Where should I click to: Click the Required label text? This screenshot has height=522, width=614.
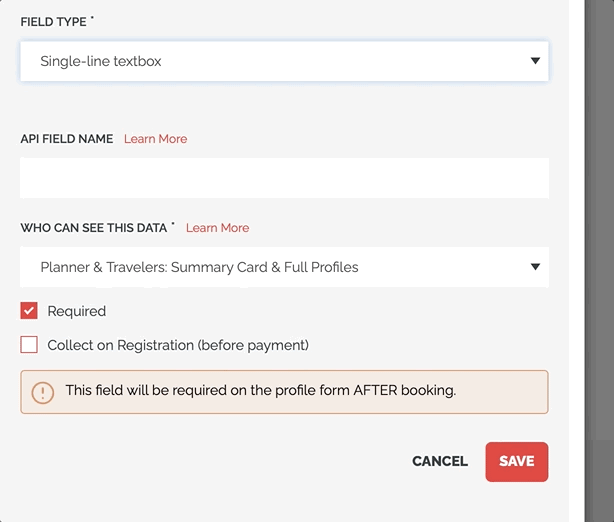tap(77, 311)
